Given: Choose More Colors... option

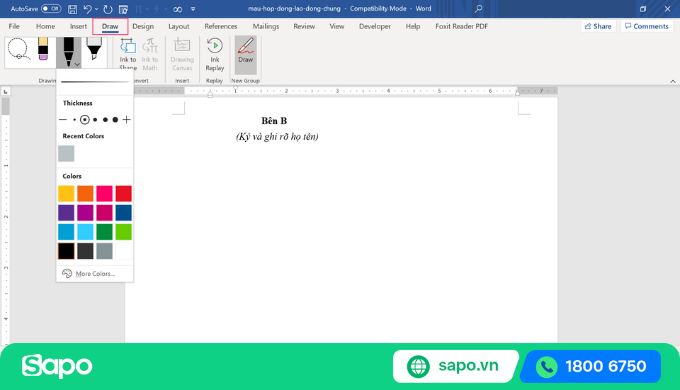Looking at the screenshot, I should coord(95,273).
